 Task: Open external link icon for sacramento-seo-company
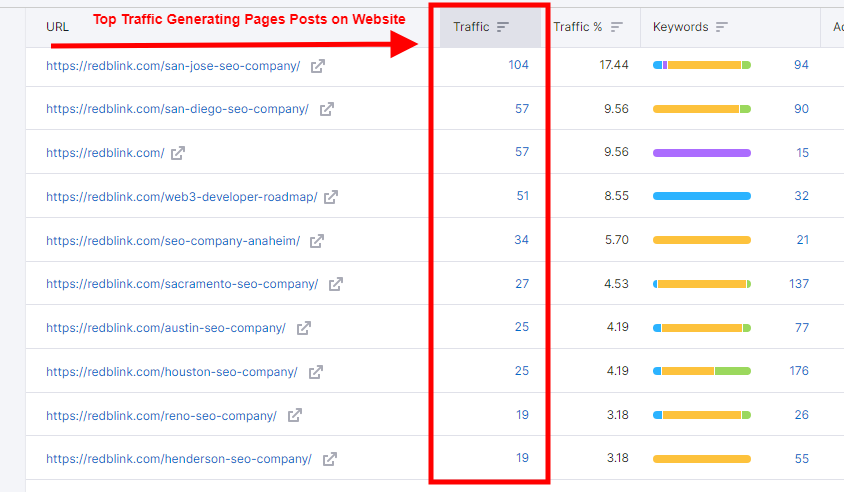point(336,284)
